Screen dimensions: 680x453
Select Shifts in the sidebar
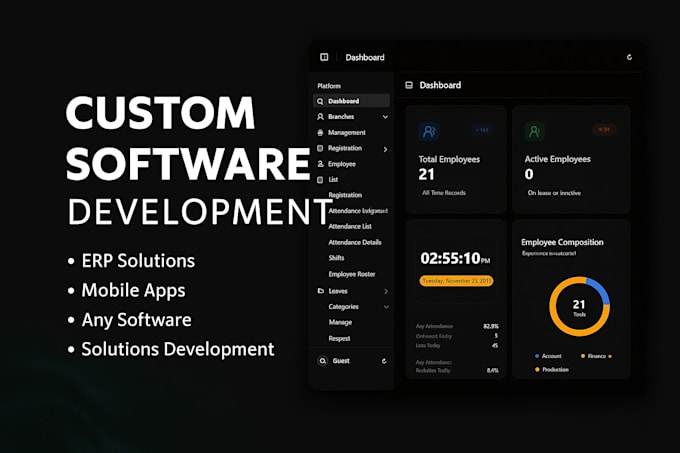pos(336,258)
